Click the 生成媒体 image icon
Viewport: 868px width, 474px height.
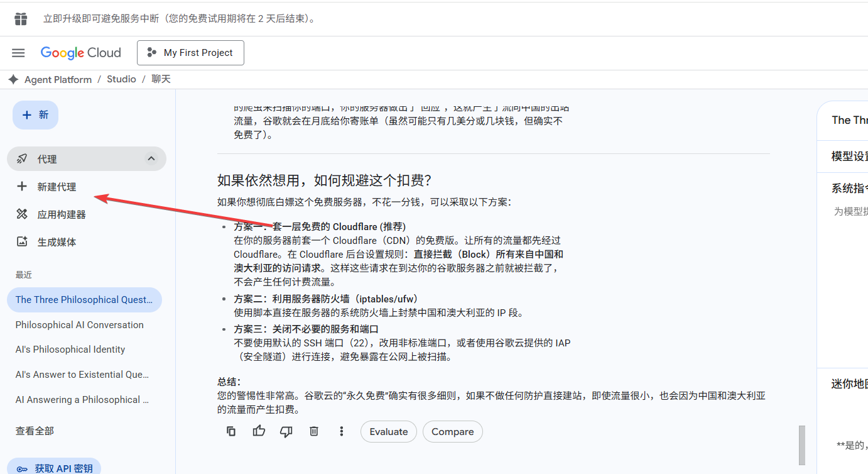(x=22, y=242)
